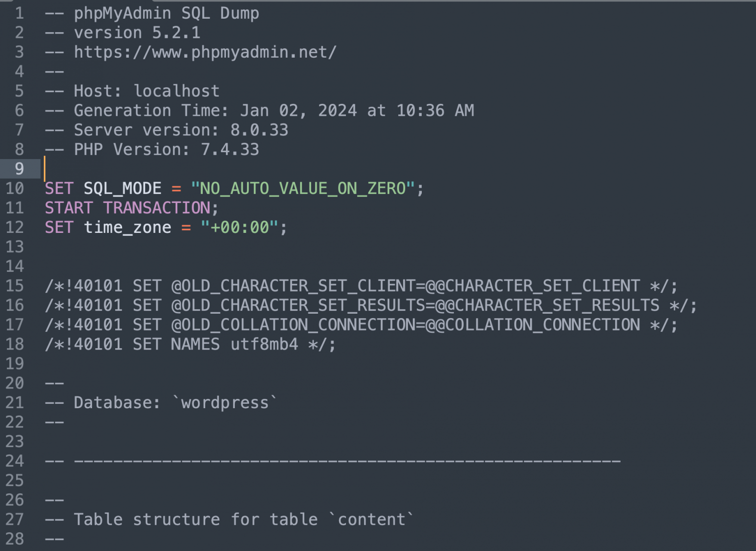Click the `wordpress` database name

(224, 403)
